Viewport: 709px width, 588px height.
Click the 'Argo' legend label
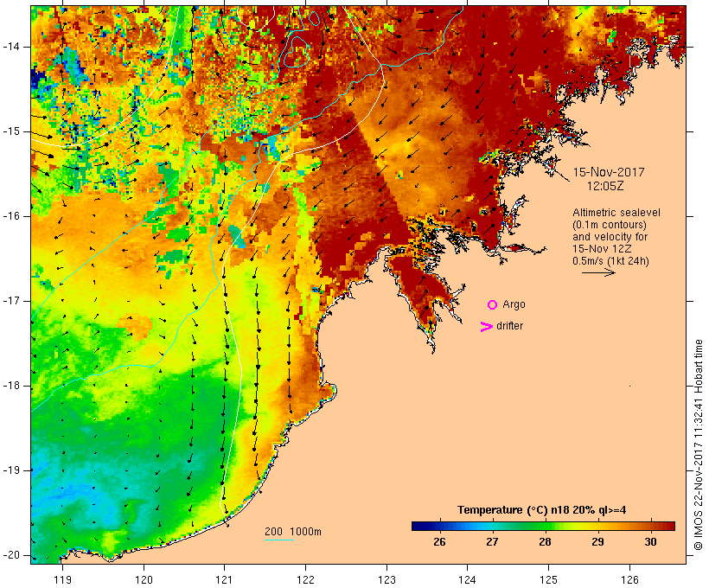tap(514, 305)
